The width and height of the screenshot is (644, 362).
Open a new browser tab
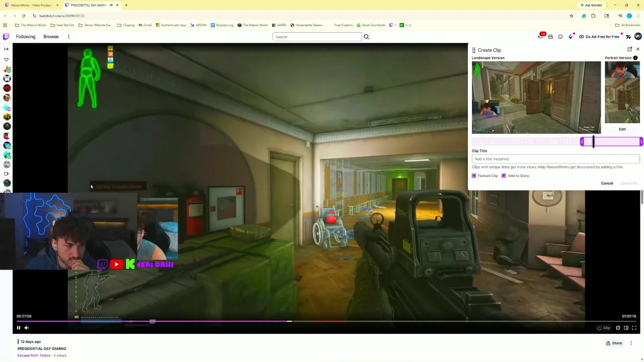(126, 5)
